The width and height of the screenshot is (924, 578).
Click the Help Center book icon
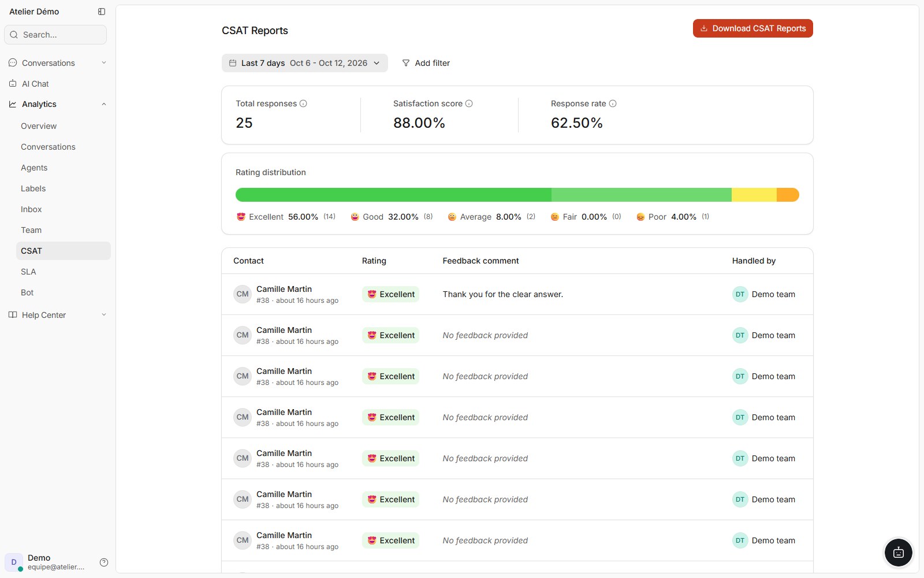13,315
